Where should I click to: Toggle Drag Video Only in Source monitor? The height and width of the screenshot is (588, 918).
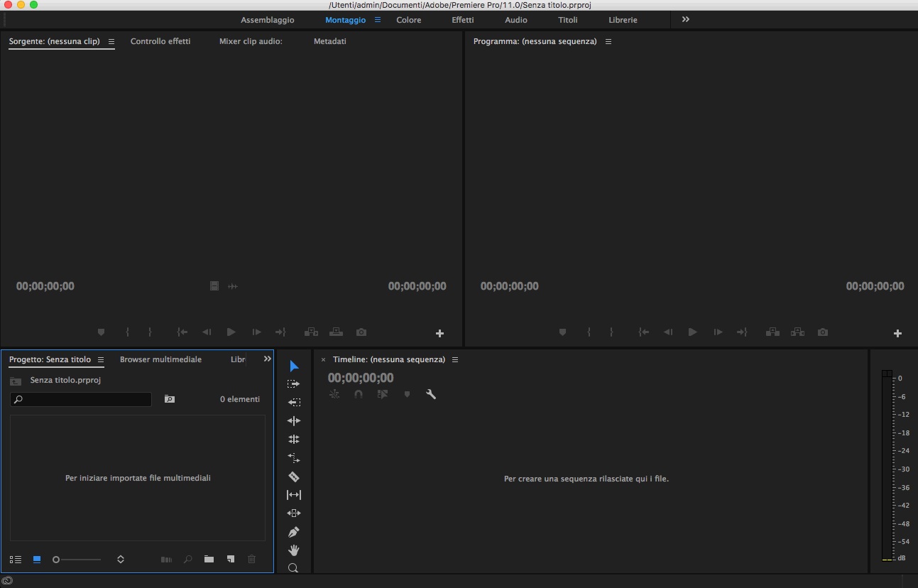tap(214, 286)
